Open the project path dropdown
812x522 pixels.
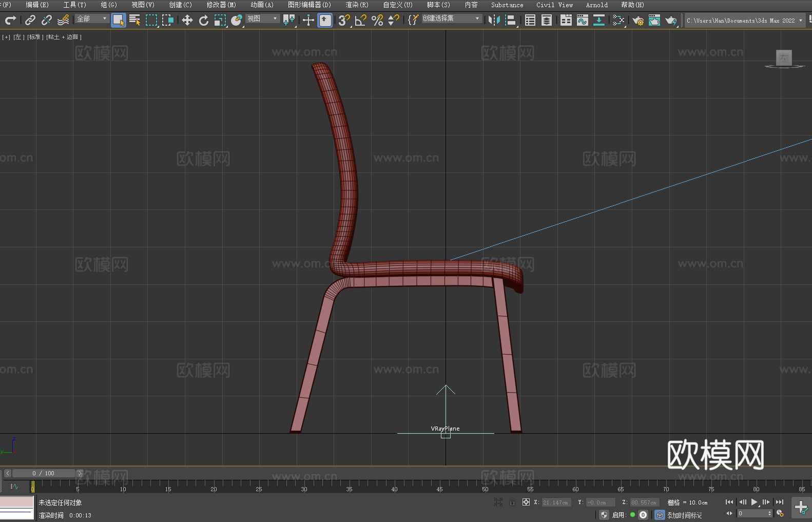tap(744, 21)
